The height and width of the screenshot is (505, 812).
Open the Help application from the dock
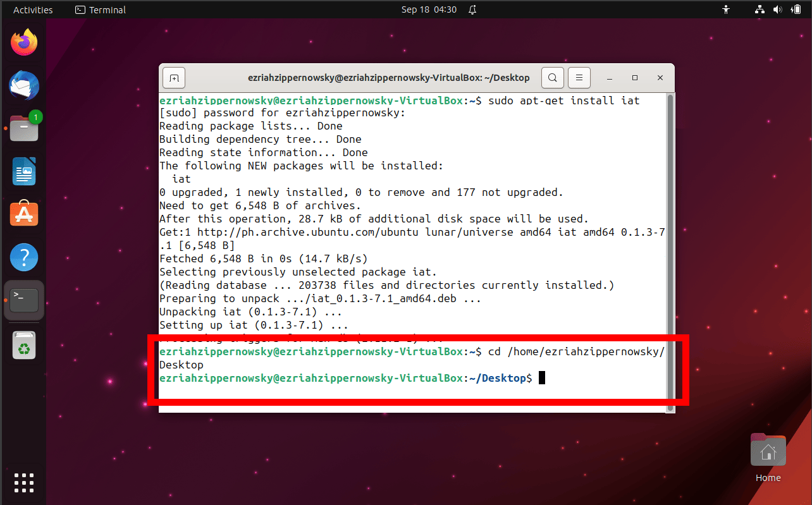pyautogui.click(x=23, y=257)
